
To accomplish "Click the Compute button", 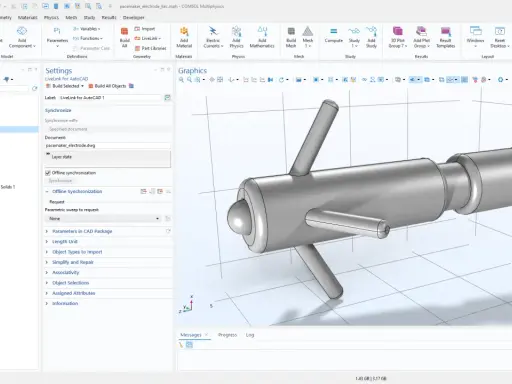I will pos(334,35).
